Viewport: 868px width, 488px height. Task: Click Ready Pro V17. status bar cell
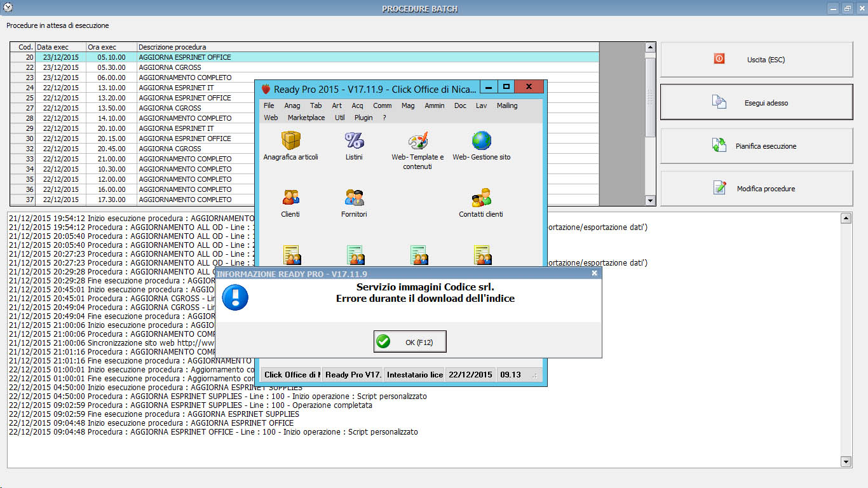353,375
